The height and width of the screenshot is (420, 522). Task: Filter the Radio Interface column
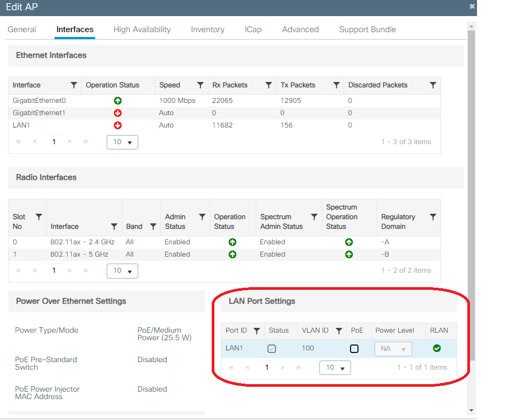(114, 227)
